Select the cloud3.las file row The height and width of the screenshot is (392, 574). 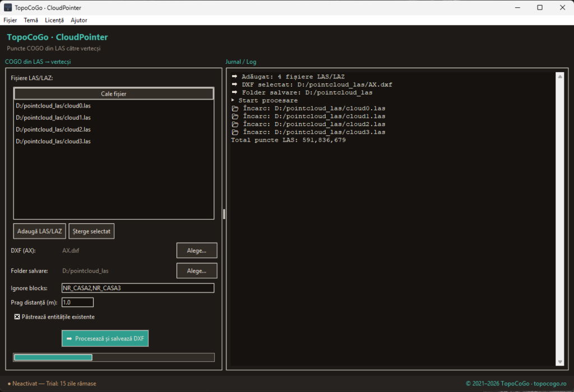coord(113,141)
